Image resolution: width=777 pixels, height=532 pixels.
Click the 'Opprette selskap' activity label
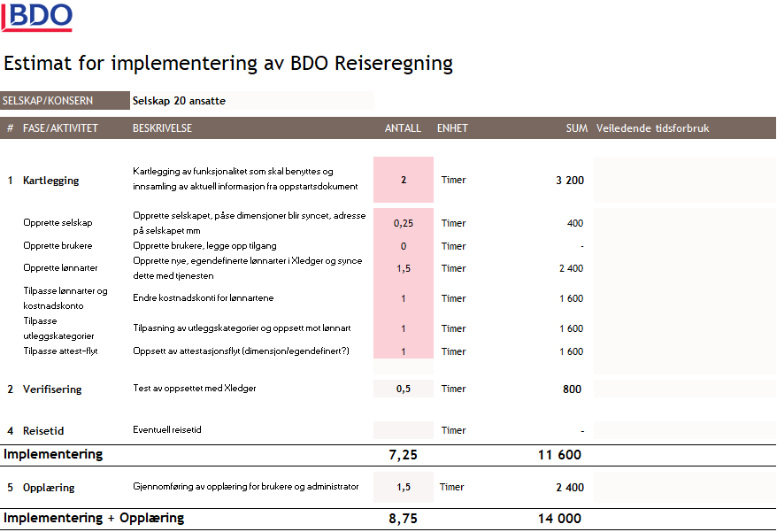(58, 222)
